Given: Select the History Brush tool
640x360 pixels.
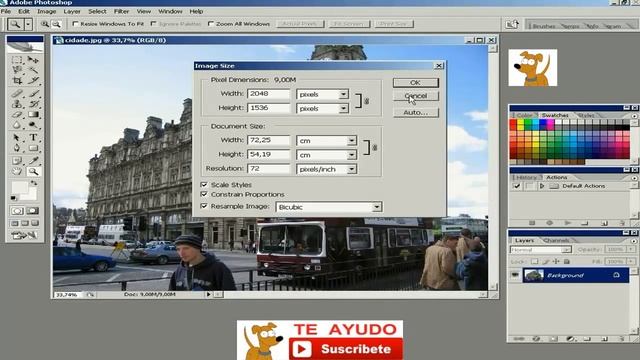Looking at the screenshot, I should [x=33, y=104].
